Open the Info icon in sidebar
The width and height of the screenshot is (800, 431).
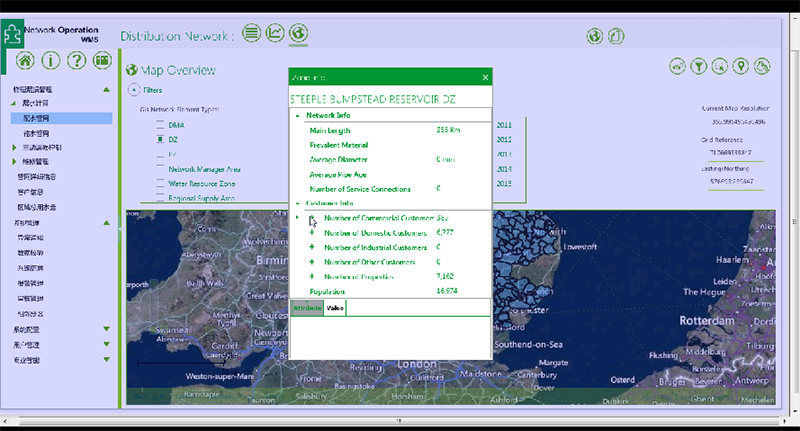[52, 61]
